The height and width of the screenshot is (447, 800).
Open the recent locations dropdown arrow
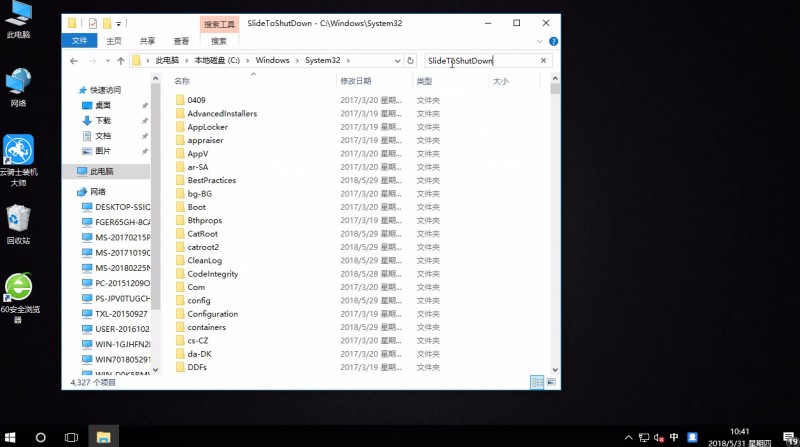108,61
